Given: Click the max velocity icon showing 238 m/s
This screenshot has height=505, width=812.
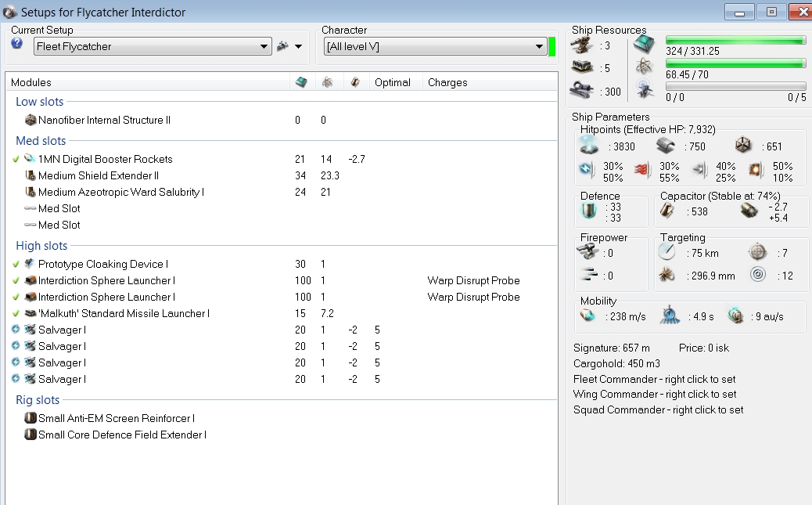Looking at the screenshot, I should [587, 315].
